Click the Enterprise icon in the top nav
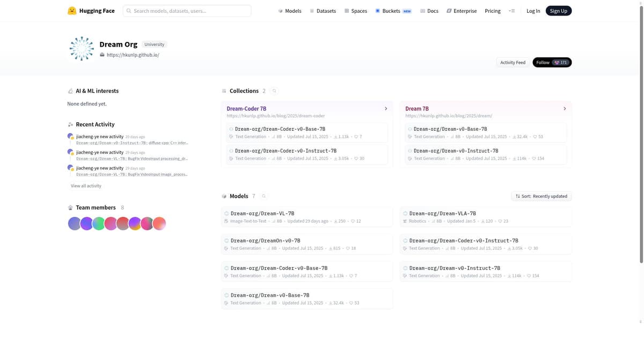 pyautogui.click(x=449, y=11)
